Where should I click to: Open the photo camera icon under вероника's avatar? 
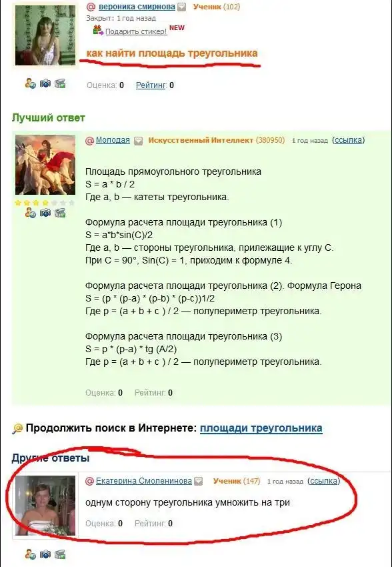point(45,83)
